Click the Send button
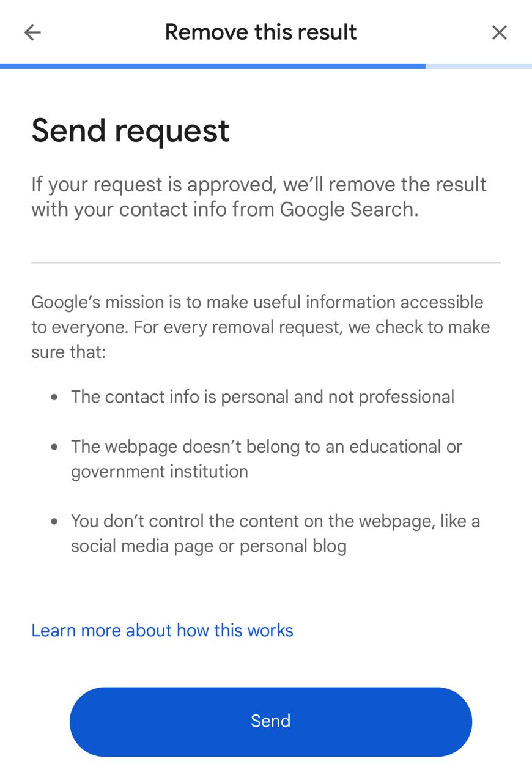 pos(270,721)
